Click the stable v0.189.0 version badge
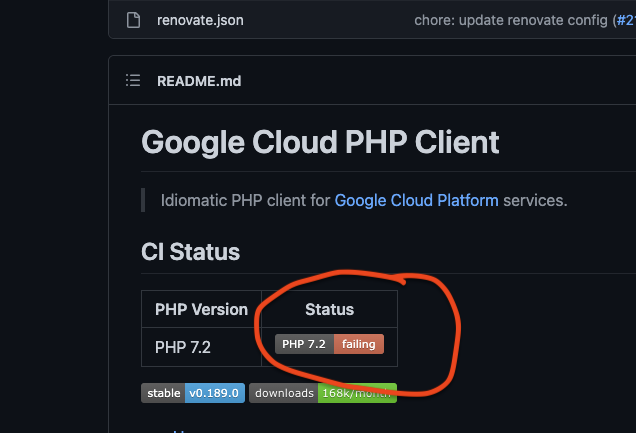 (193, 393)
